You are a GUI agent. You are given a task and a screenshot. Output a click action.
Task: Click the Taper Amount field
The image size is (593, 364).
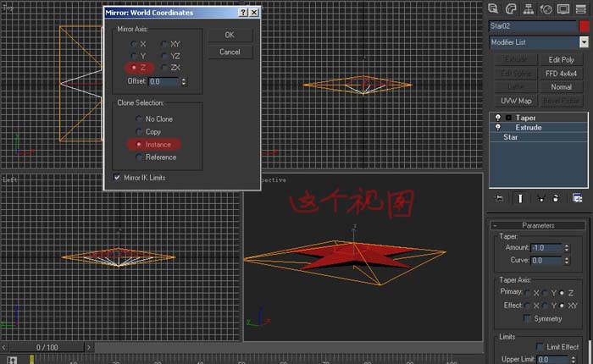click(x=546, y=247)
